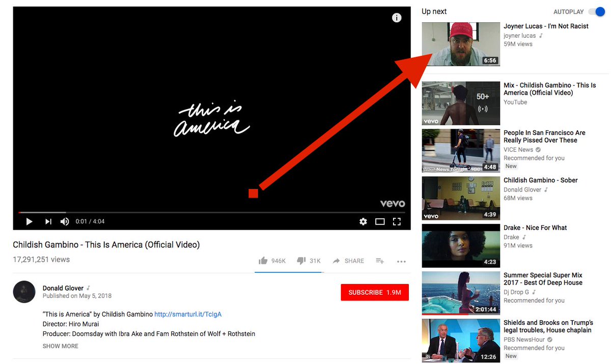
Task: Click Shields and Brooks on Trump's legal troubles title
Action: click(x=548, y=326)
